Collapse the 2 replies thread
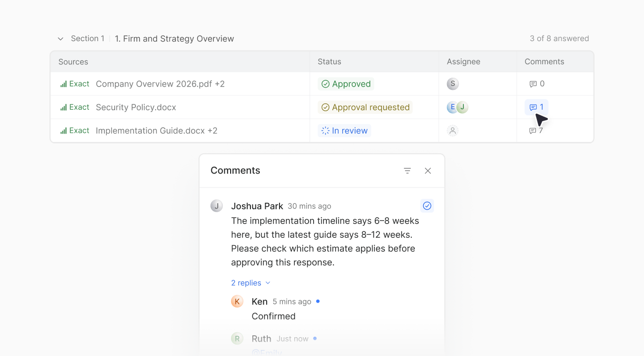The image size is (644, 356). pos(251,283)
